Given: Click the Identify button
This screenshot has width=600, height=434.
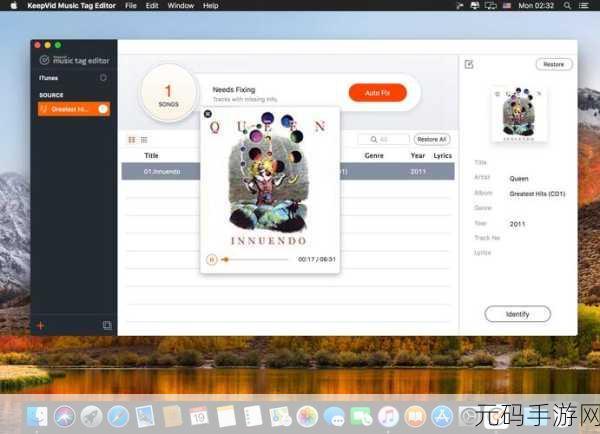Looking at the screenshot, I should 517,314.
